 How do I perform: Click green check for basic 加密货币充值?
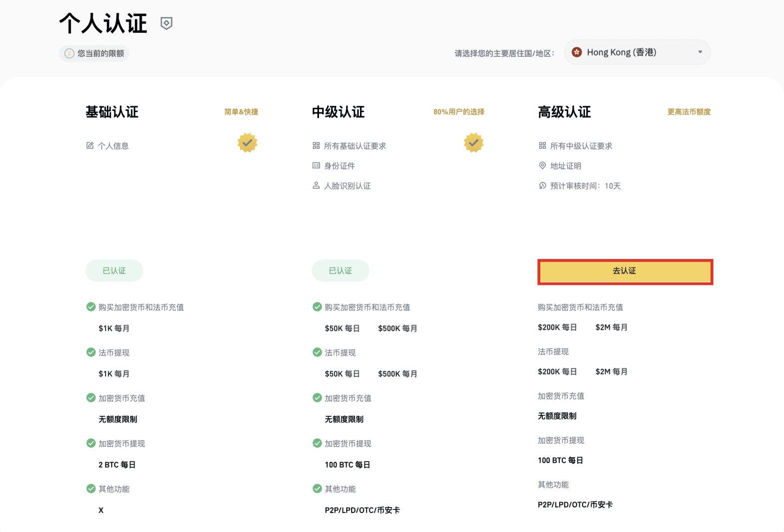[91, 398]
